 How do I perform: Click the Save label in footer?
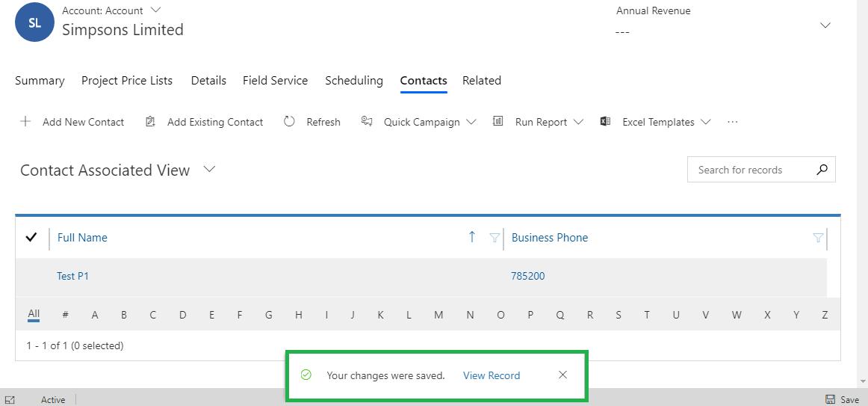click(850, 399)
